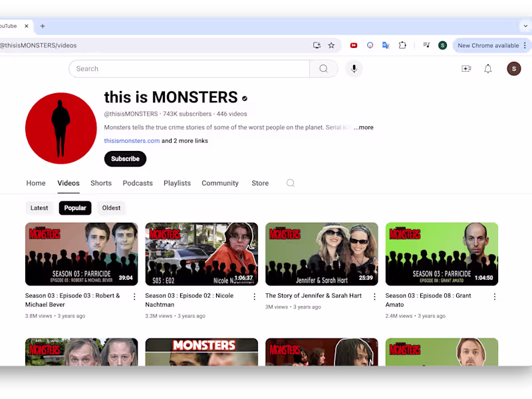Screen dimensions: 532x399
Task: Click the selected Popular filter chip
Action: point(75,207)
